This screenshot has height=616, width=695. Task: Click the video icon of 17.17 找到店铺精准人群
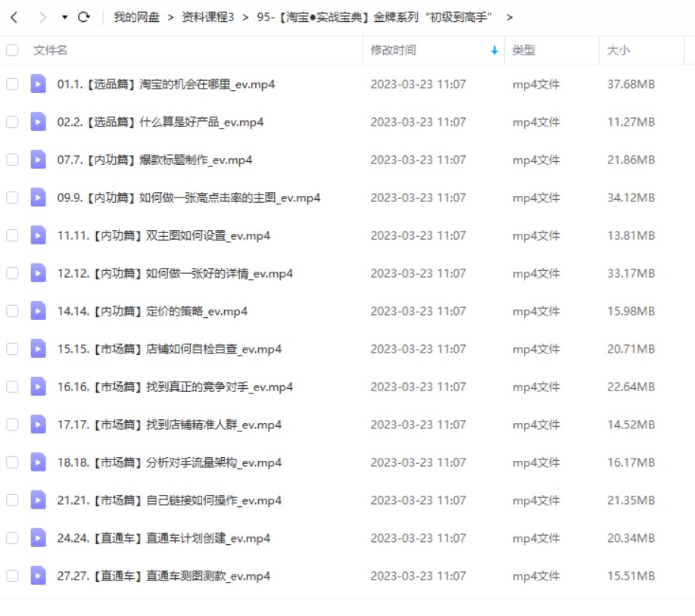(38, 424)
